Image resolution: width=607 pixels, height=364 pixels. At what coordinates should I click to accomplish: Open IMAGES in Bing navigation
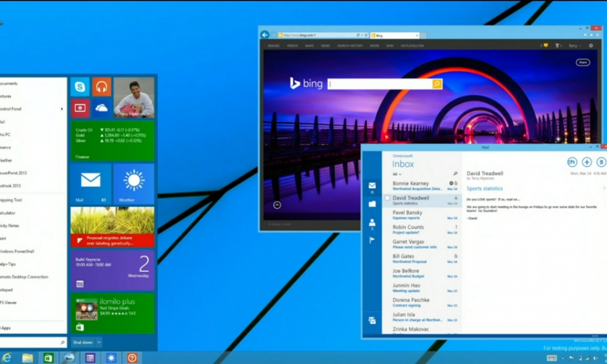[273, 46]
